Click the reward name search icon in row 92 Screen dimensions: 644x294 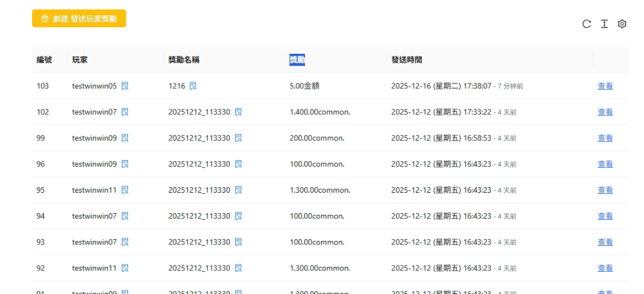pyautogui.click(x=238, y=268)
